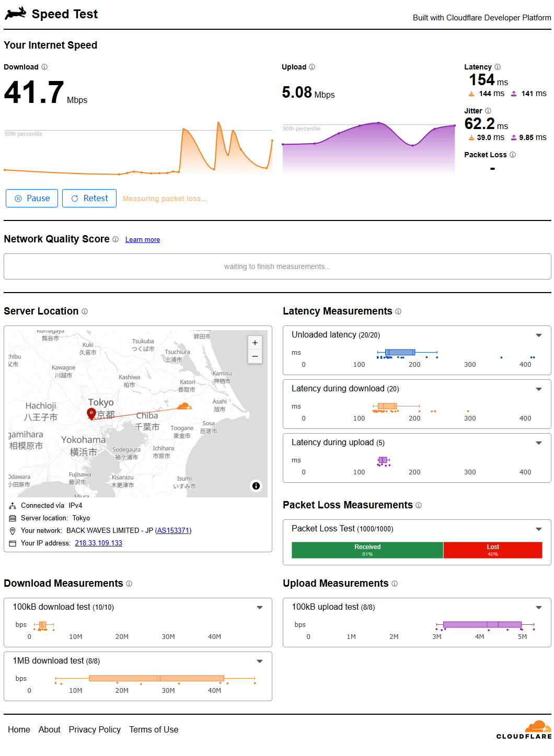Collapse the Packet Loss Test panel
This screenshot has width=554, height=756.
[x=539, y=529]
